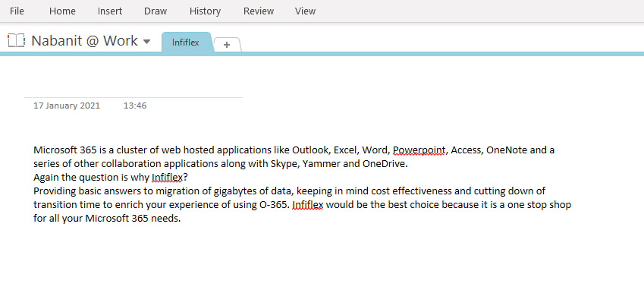This screenshot has width=644, height=290.
Task: Select the Infiflex section tab
Action: [x=186, y=43]
